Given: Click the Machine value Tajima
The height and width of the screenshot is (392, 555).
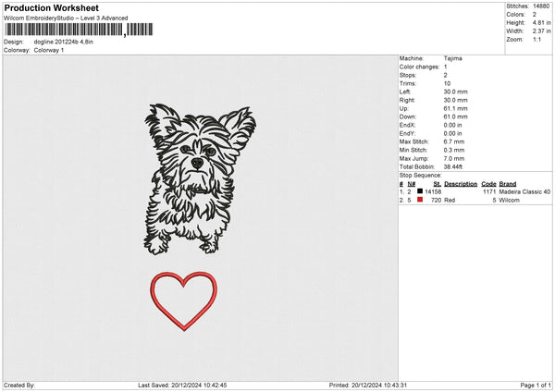Looking at the screenshot, I should [452, 58].
